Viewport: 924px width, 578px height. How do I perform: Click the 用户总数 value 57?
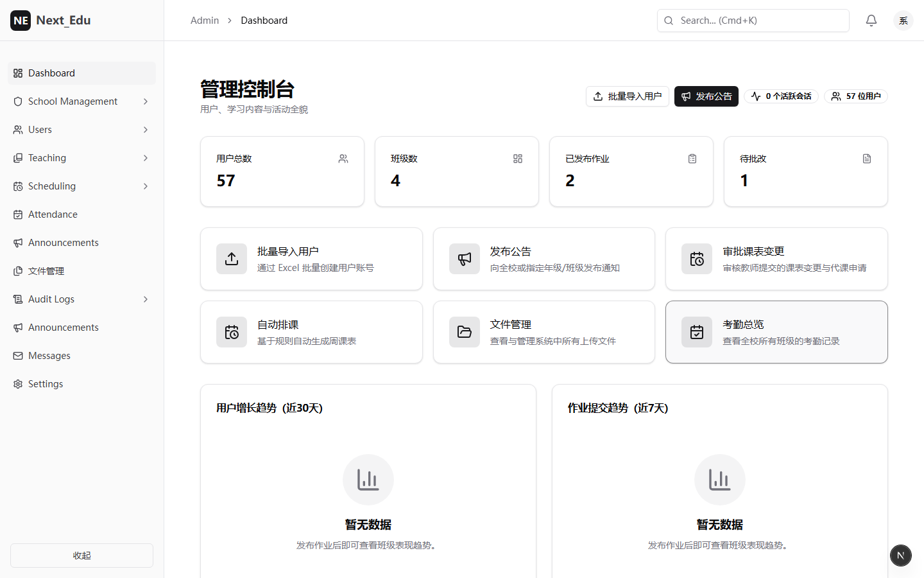[226, 181]
